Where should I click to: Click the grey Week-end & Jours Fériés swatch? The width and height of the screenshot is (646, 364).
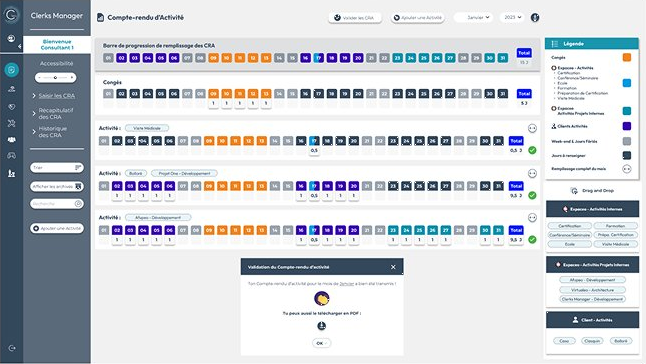click(627, 141)
